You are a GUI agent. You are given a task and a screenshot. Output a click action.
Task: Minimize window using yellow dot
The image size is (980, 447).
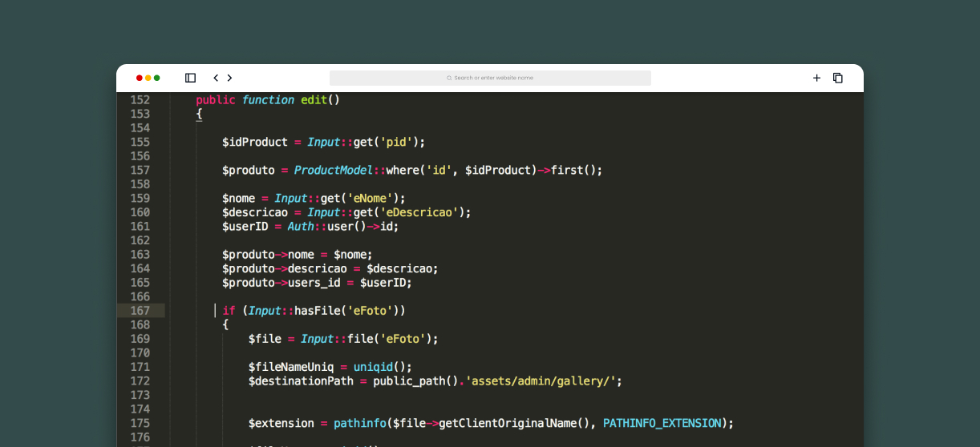point(148,78)
